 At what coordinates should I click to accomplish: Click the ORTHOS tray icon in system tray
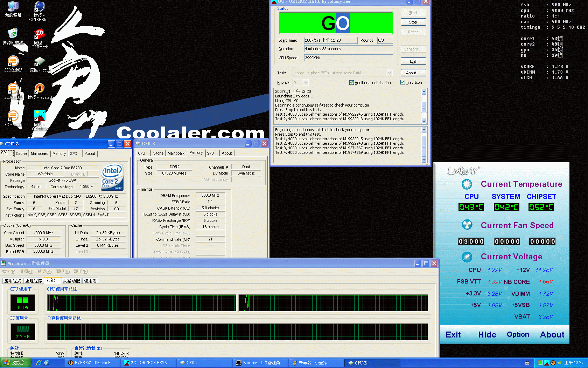[547, 363]
